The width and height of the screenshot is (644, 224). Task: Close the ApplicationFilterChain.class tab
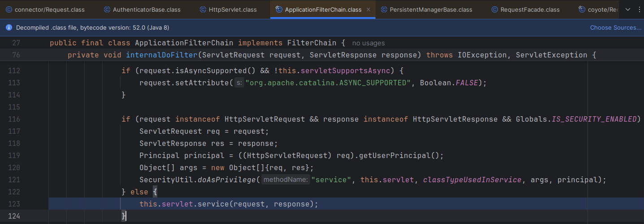(x=368, y=9)
